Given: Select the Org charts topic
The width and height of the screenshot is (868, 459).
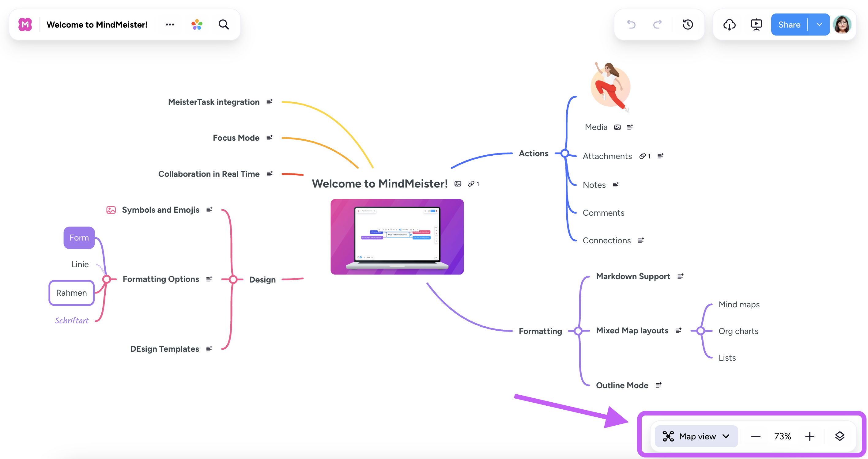Looking at the screenshot, I should point(738,331).
